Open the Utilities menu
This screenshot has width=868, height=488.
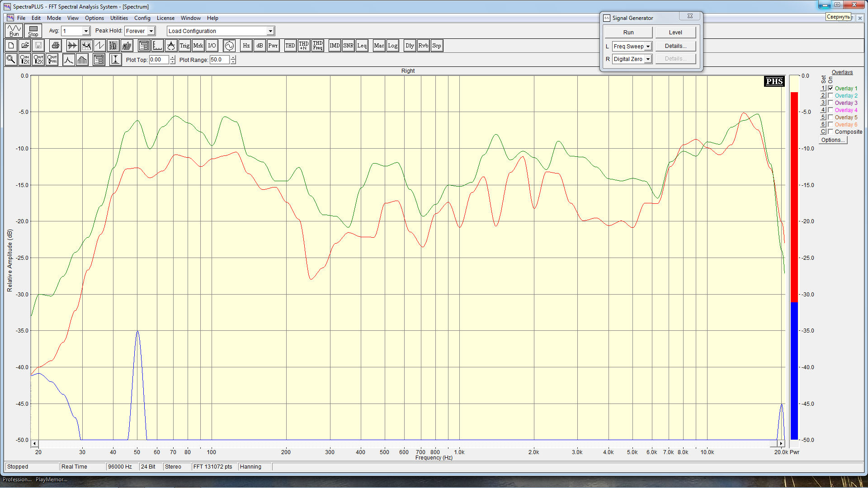[x=119, y=18]
